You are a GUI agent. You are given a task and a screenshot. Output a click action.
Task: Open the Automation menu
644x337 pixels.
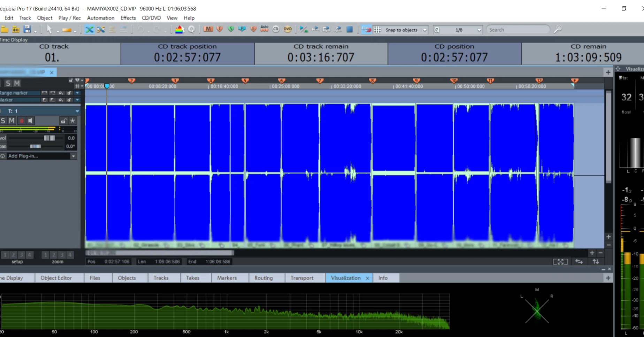[x=101, y=18]
